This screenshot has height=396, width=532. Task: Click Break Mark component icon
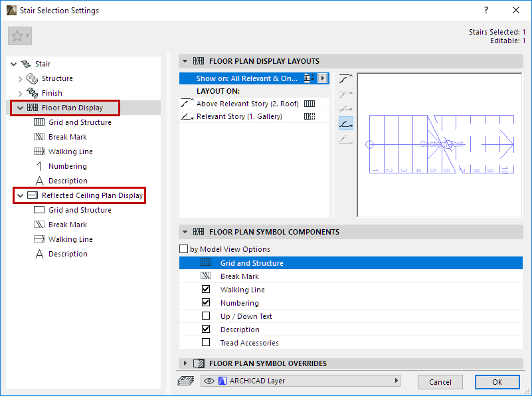(x=206, y=276)
